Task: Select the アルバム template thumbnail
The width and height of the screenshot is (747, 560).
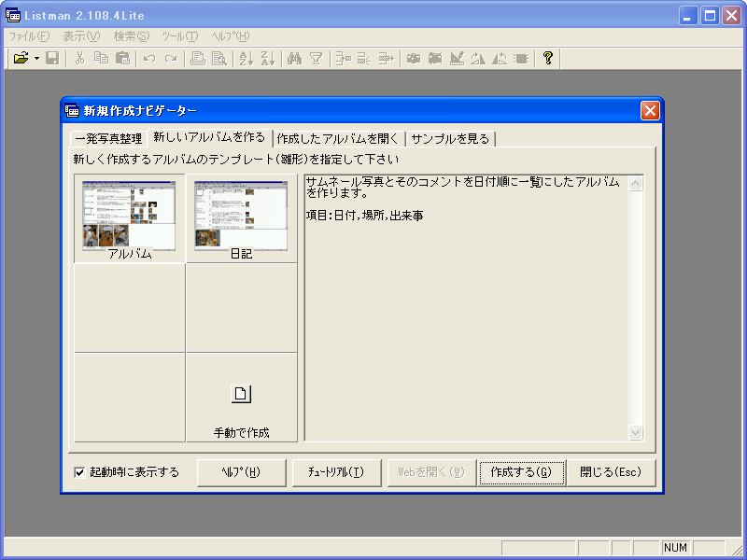Action: click(130, 218)
